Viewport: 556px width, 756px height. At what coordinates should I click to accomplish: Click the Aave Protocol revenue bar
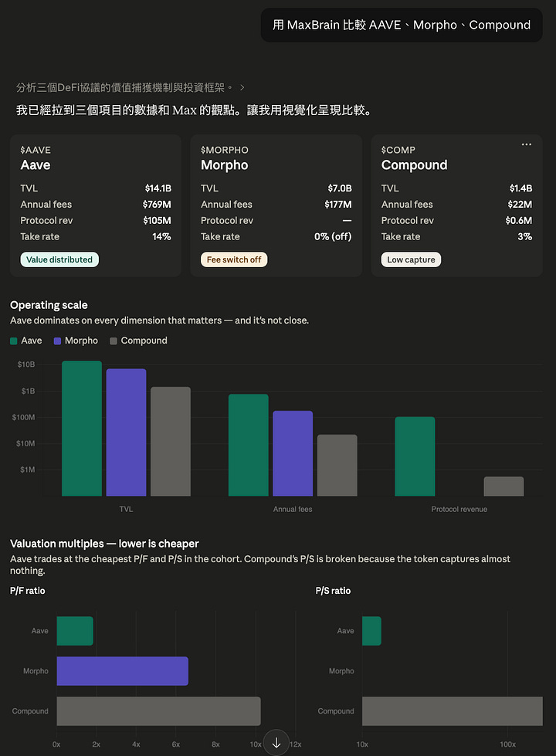(x=415, y=456)
